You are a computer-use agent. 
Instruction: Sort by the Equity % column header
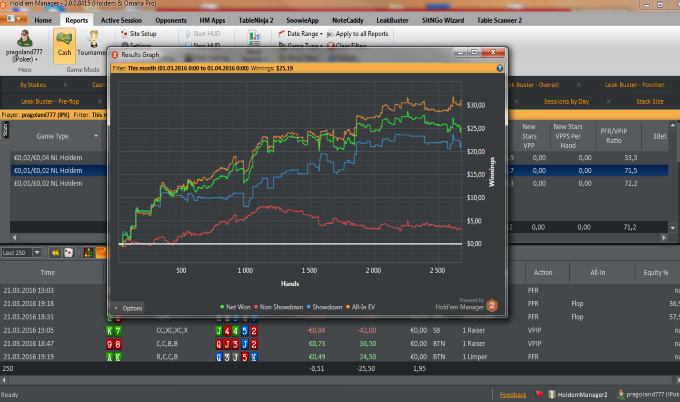pyautogui.click(x=655, y=272)
